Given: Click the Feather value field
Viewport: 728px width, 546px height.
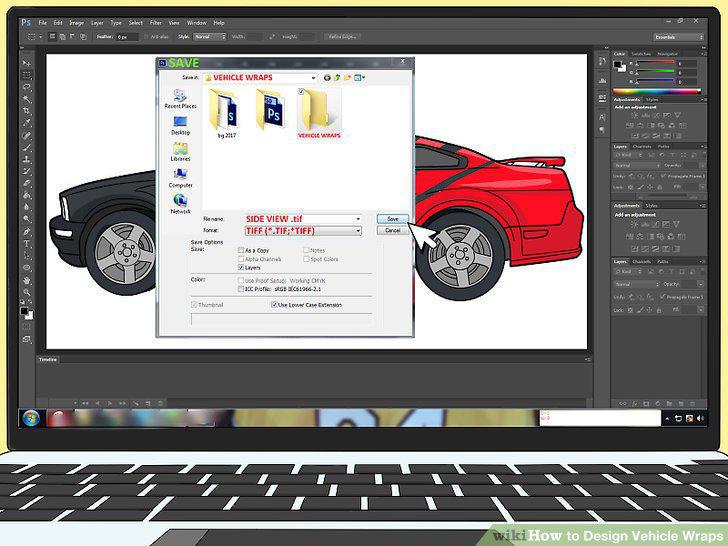Looking at the screenshot, I should click(x=127, y=37).
